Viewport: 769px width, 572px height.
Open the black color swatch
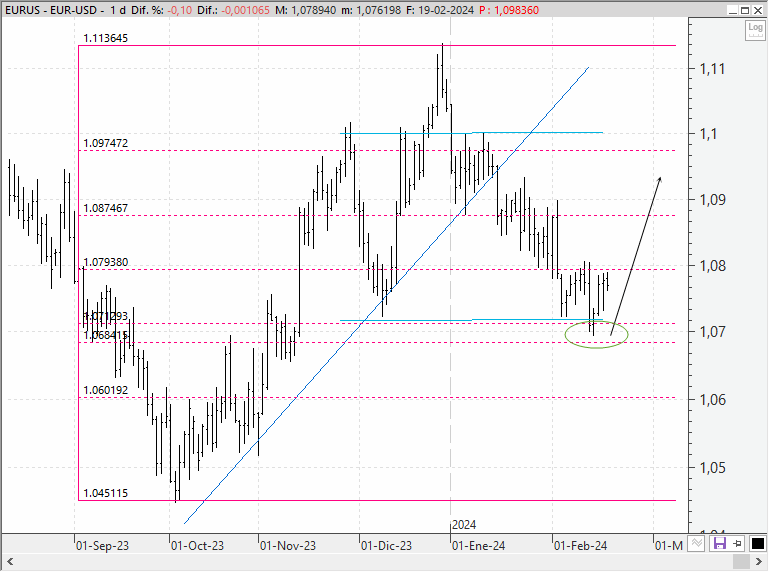click(758, 544)
